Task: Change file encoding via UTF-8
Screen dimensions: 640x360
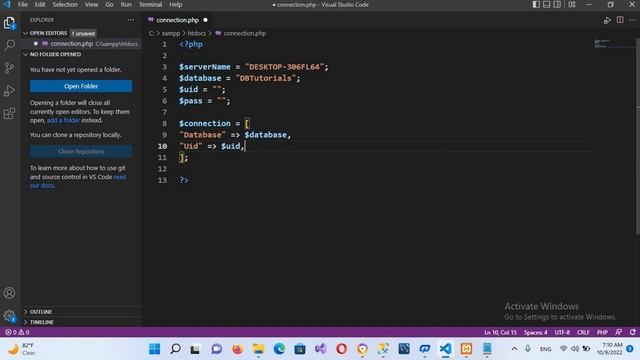Action: pos(562,332)
